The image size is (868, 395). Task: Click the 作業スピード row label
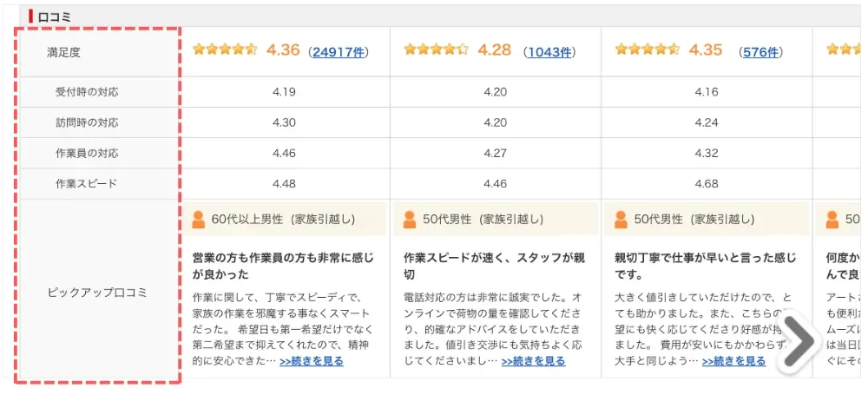(86, 184)
